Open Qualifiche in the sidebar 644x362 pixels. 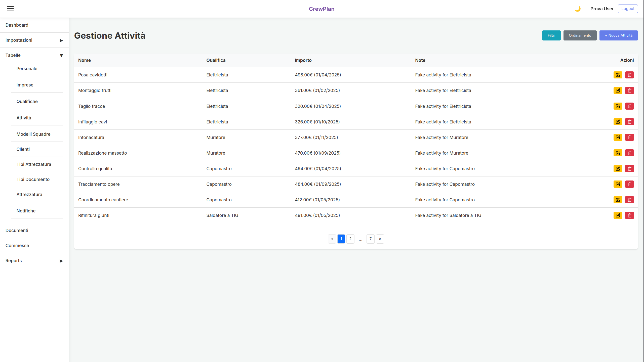(x=27, y=102)
